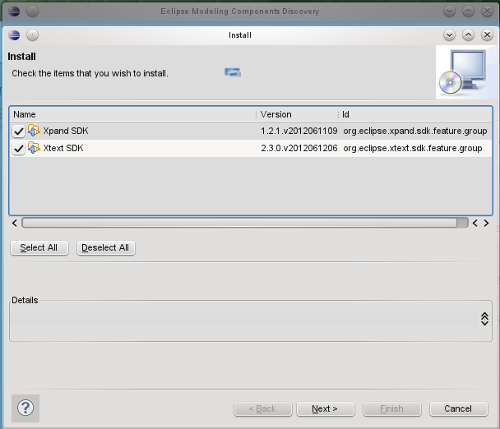Open the help question mark icon
The height and width of the screenshot is (429, 500).
click(26, 408)
